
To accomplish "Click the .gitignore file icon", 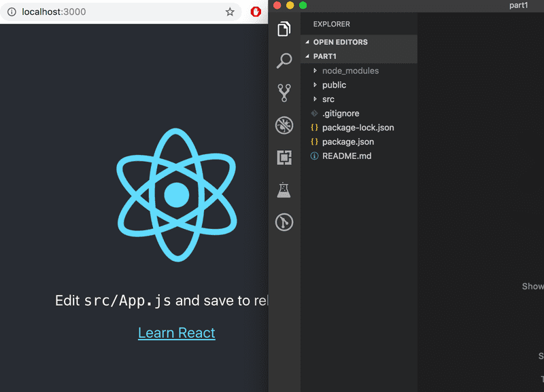I will pos(314,113).
